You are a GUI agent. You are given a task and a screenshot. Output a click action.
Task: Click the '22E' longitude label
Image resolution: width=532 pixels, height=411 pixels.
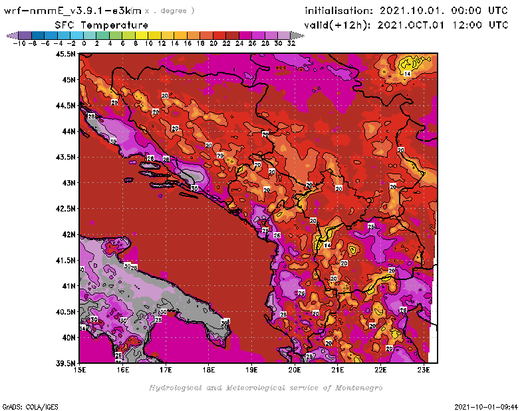[x=380, y=370]
